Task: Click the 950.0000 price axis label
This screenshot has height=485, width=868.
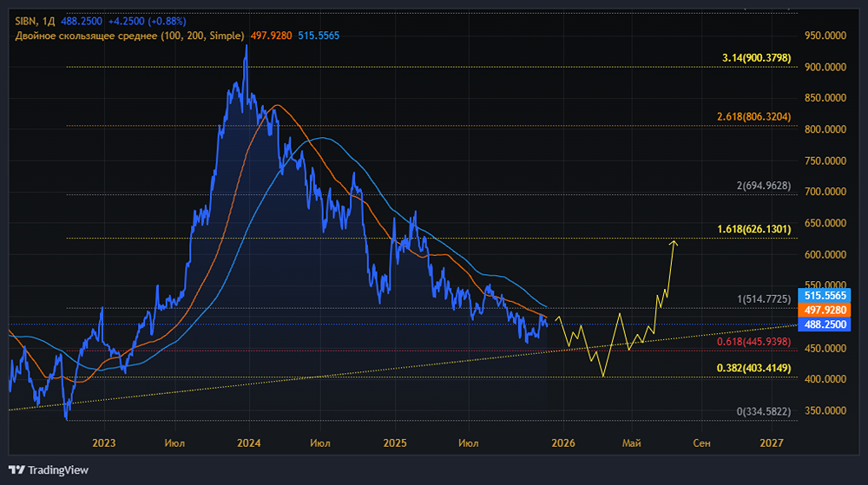Action: click(x=825, y=36)
